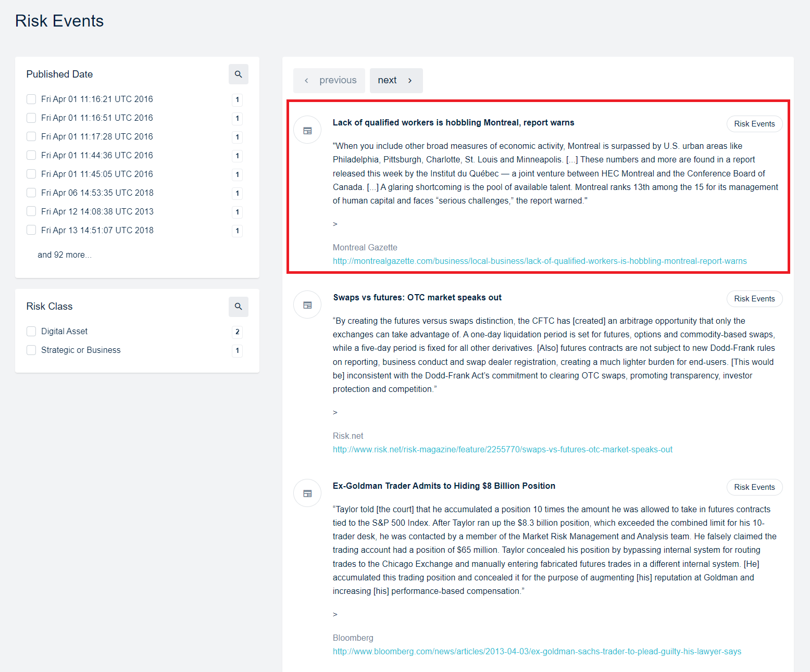The width and height of the screenshot is (810, 672).
Task: Click the Swaps vs futures article icon
Action: click(307, 305)
